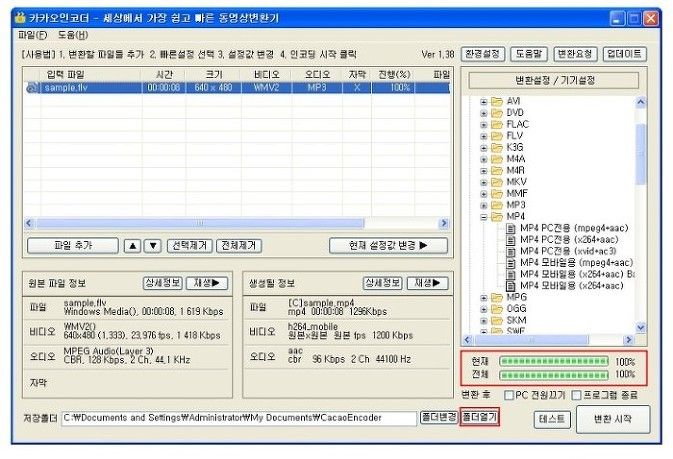
Task: Click the 도움말 button
Action: point(529,54)
